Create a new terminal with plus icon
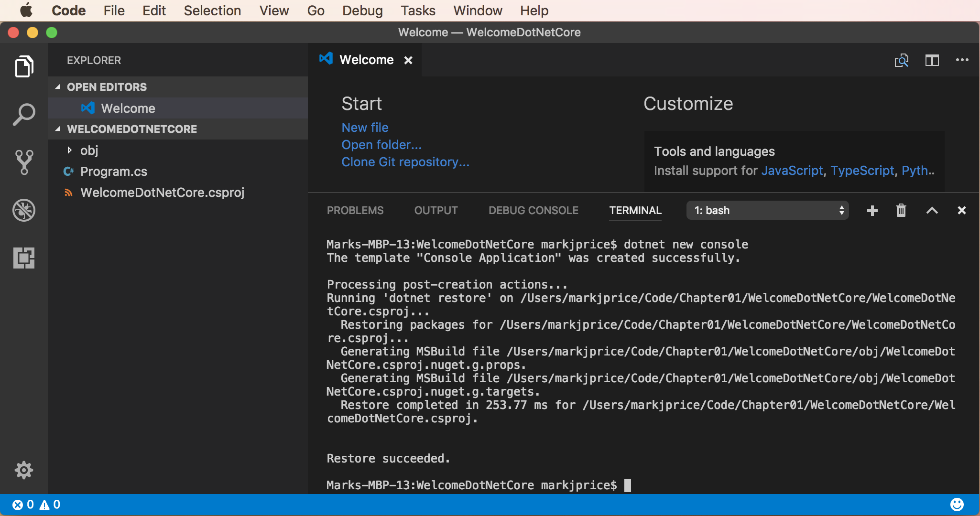Viewport: 980px width, 516px height. pos(872,211)
